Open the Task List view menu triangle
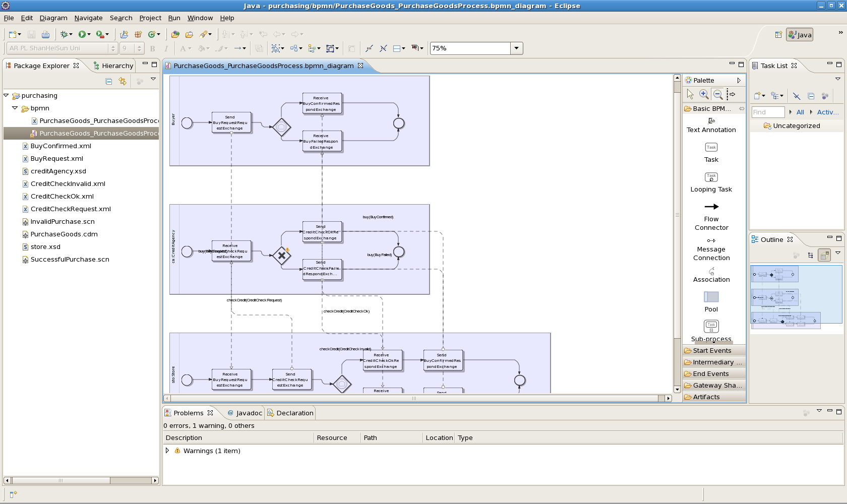 click(838, 79)
